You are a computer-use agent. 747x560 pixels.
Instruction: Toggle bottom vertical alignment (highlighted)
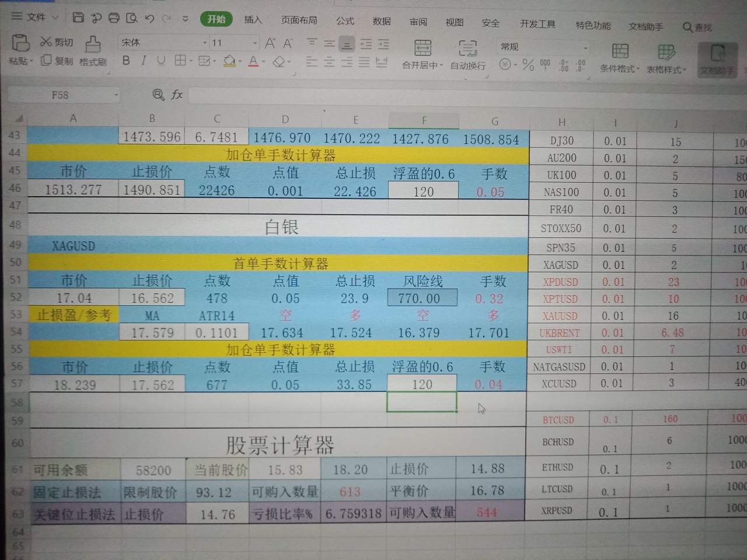tap(347, 44)
